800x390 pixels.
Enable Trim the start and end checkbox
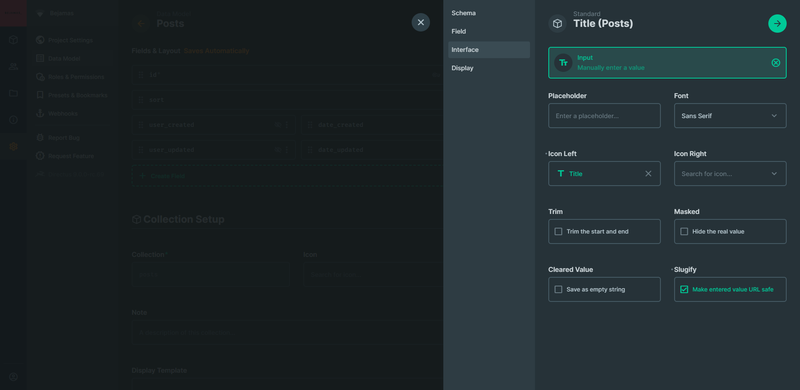558,231
